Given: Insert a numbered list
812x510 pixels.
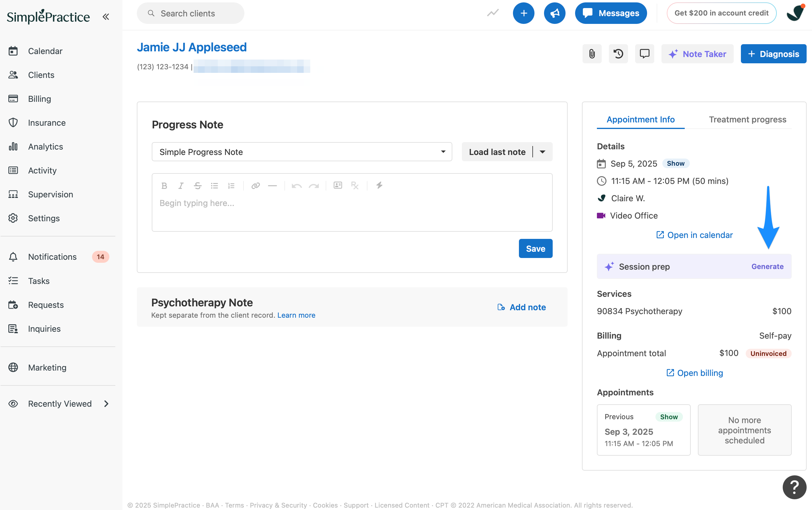Looking at the screenshot, I should coord(231,185).
